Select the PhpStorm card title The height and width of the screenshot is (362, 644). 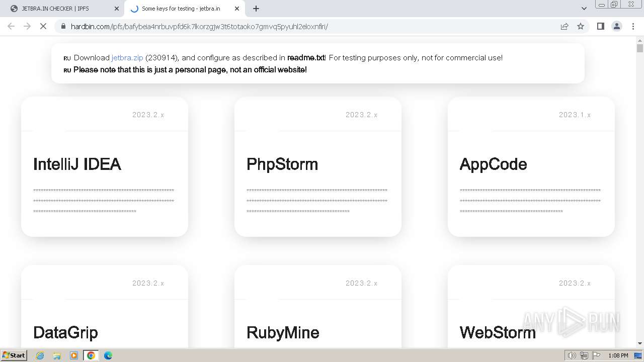[282, 164]
